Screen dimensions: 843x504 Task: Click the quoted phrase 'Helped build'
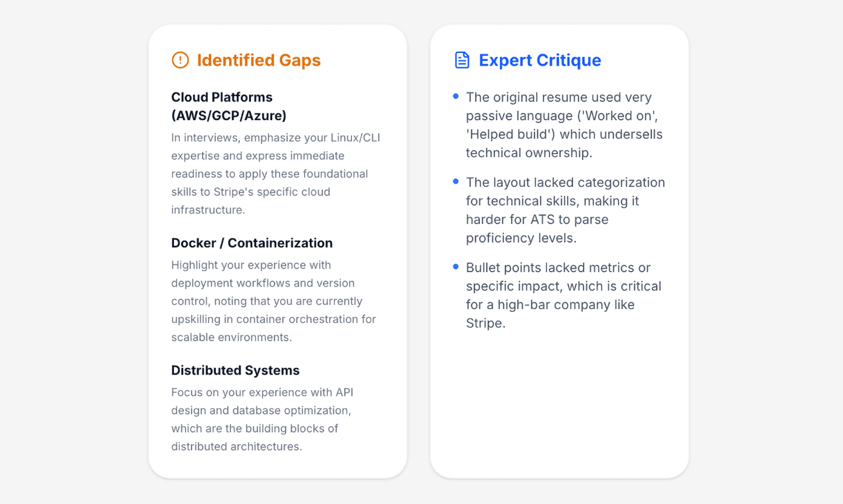(x=510, y=135)
